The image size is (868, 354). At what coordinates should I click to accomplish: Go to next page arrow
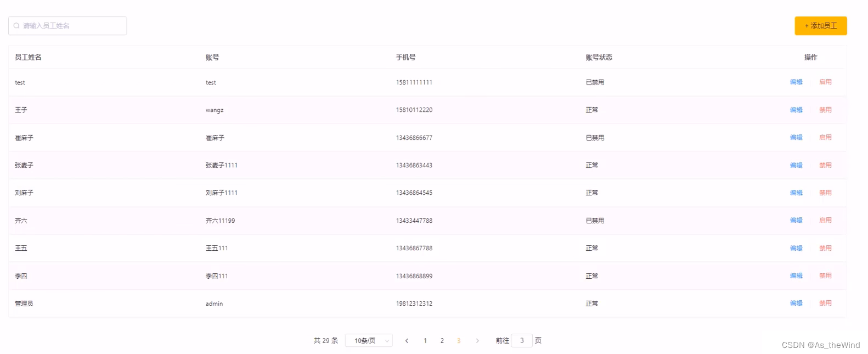(477, 341)
